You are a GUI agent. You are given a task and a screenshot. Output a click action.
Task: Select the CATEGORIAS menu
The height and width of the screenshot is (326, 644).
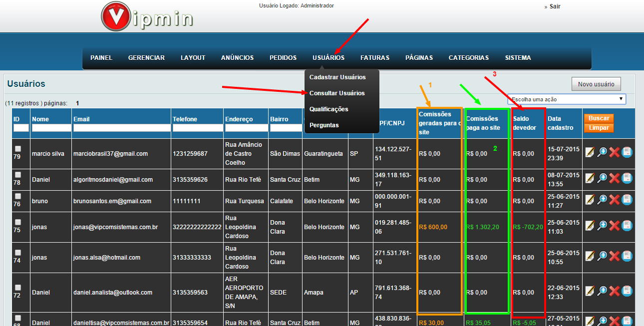469,58
